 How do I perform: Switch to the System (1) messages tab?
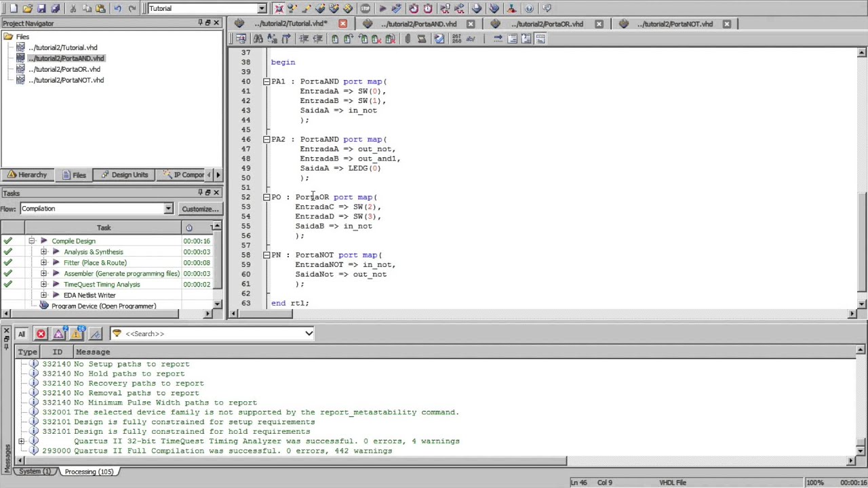tap(34, 472)
